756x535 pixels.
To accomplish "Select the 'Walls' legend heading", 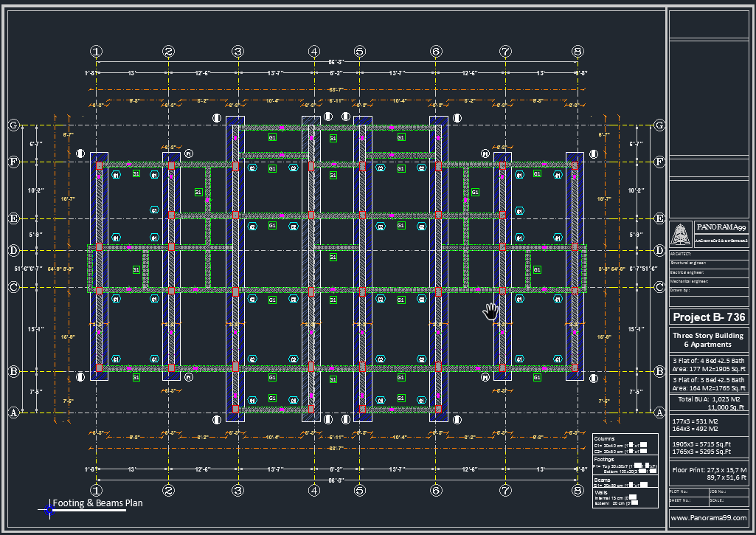I will pyautogui.click(x=601, y=492).
